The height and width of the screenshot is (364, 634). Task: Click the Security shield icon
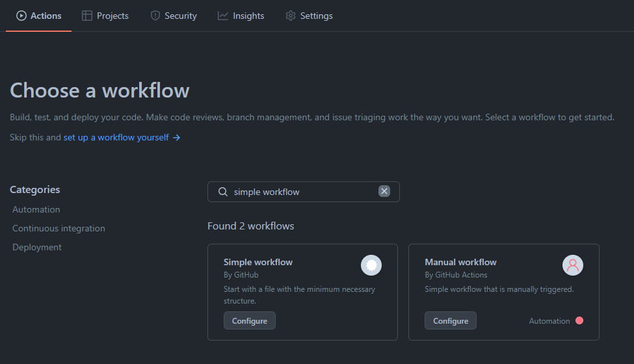click(x=155, y=16)
